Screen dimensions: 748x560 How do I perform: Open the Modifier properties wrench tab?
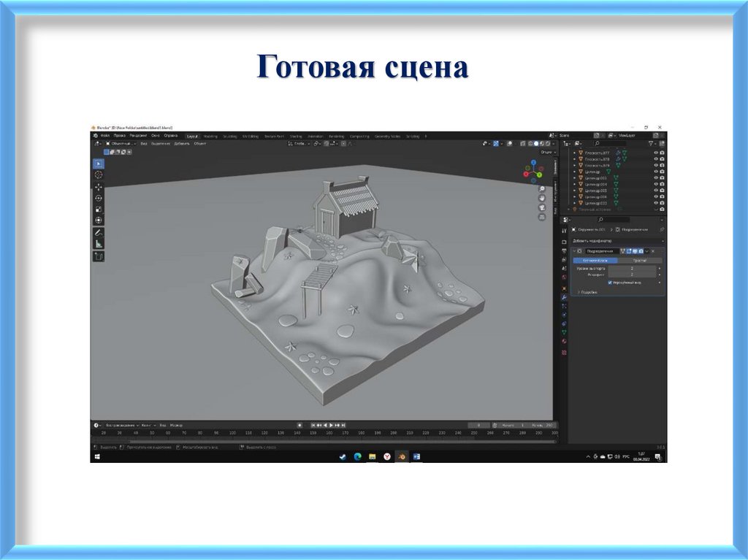point(564,297)
